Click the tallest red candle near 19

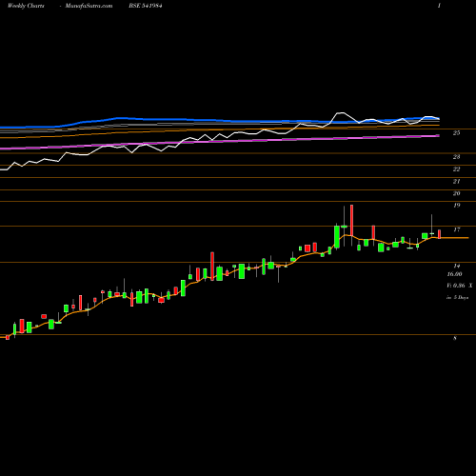[351, 220]
